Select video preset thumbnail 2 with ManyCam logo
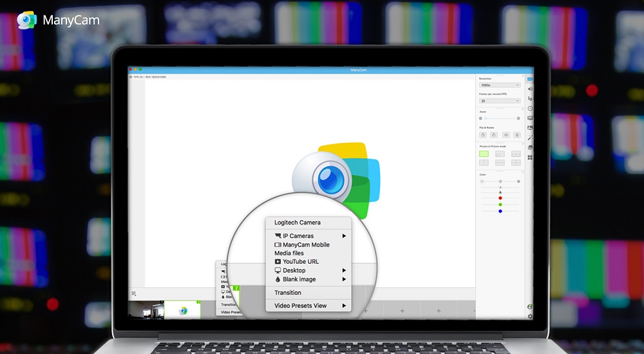The image size is (644, 354). [x=183, y=310]
